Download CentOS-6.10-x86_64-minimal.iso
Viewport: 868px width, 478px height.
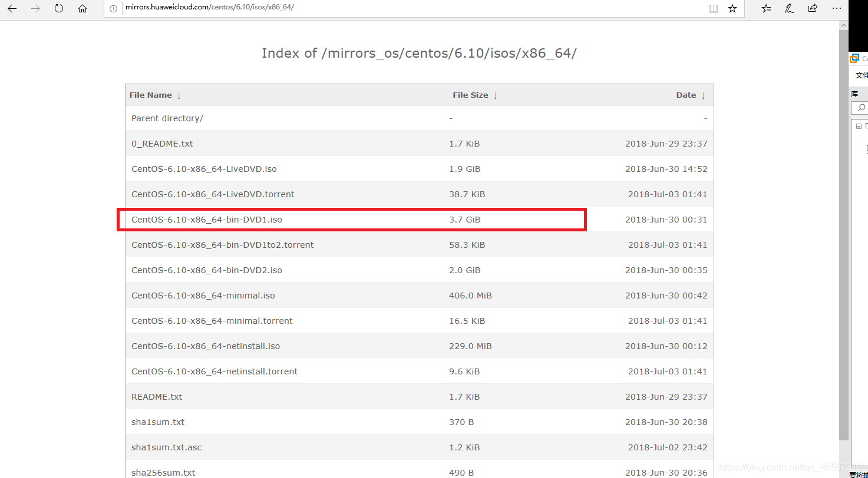point(203,296)
